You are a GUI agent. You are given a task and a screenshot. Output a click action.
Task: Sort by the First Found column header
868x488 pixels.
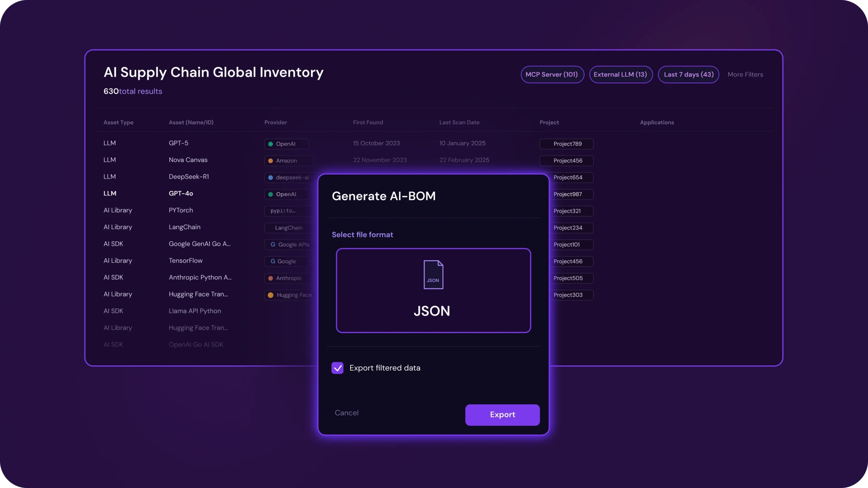tap(368, 122)
